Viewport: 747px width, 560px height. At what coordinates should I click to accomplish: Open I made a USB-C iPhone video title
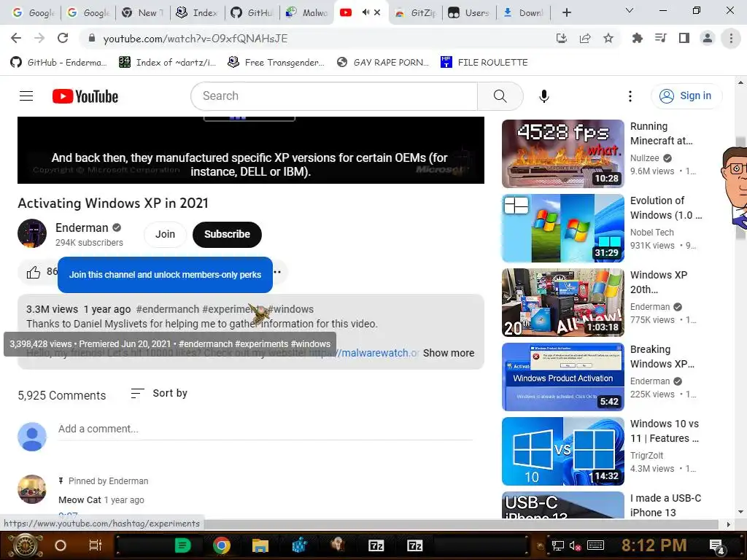[665, 505]
